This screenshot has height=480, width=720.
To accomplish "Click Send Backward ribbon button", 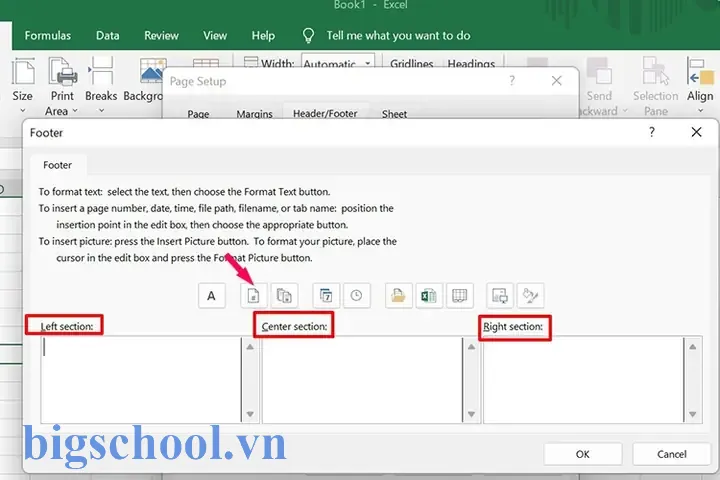I will [600, 86].
